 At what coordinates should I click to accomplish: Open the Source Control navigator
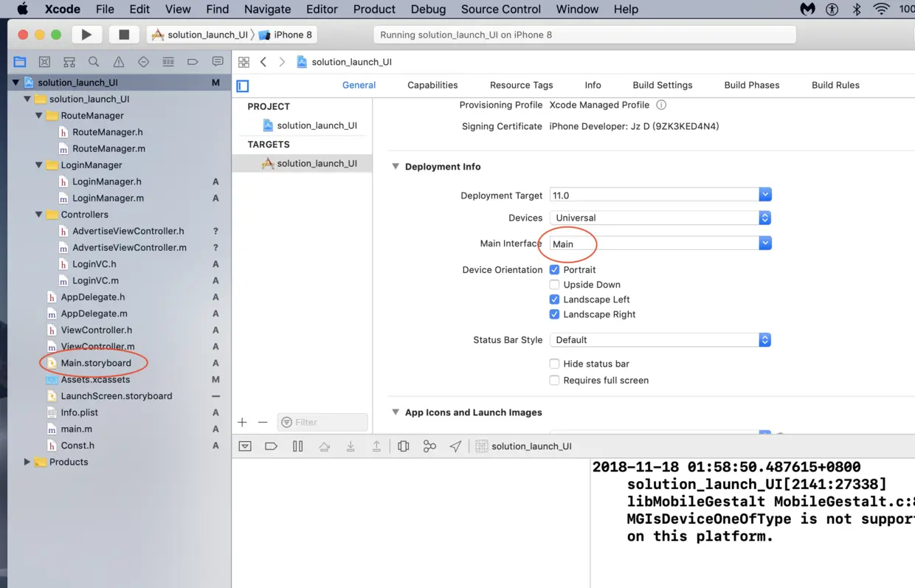[44, 62]
